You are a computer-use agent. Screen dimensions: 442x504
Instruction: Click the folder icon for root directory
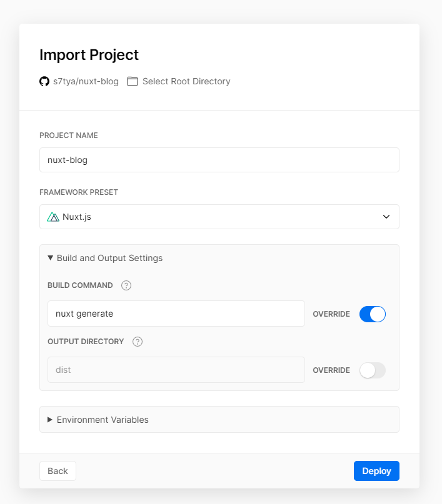(133, 81)
